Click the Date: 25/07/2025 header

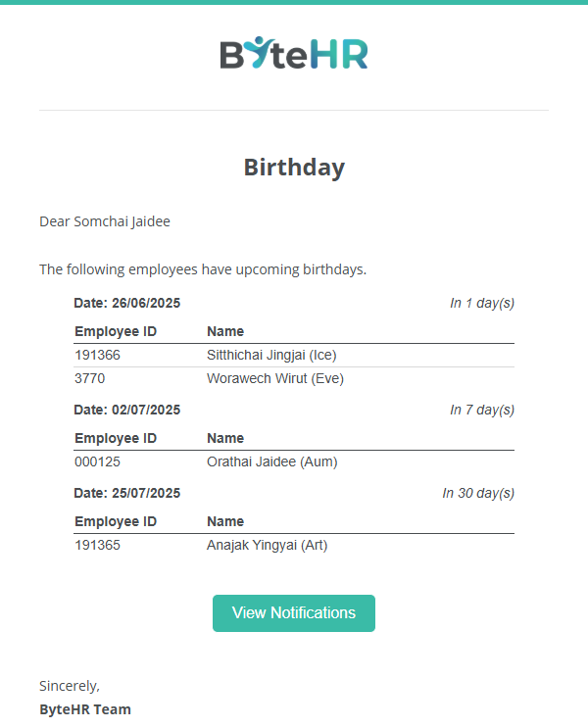click(126, 493)
